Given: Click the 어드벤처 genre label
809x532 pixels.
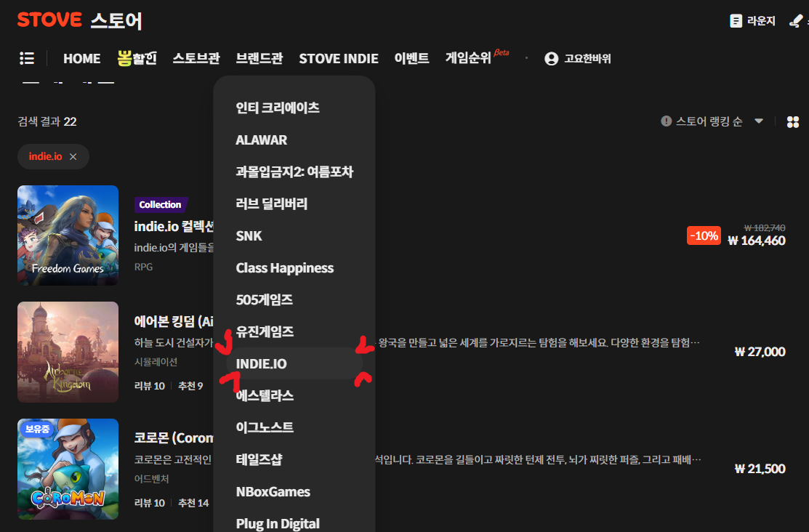Looking at the screenshot, I should pos(152,479).
